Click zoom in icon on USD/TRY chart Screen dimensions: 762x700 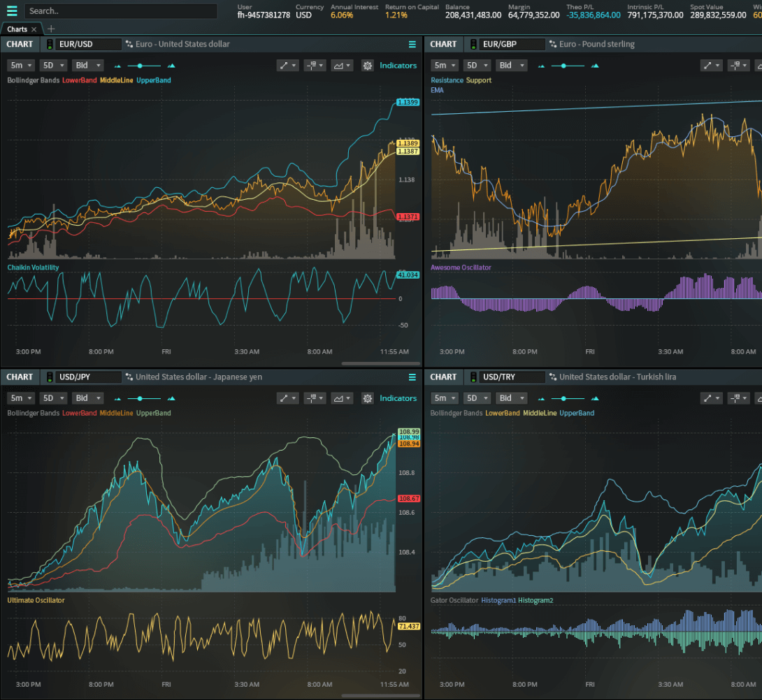[x=595, y=398]
